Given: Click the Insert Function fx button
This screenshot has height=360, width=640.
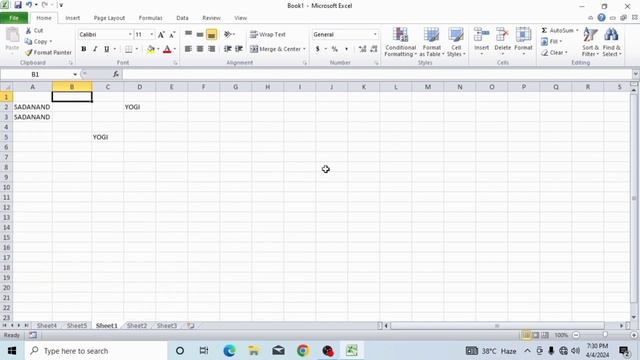Looking at the screenshot, I should click(x=116, y=74).
